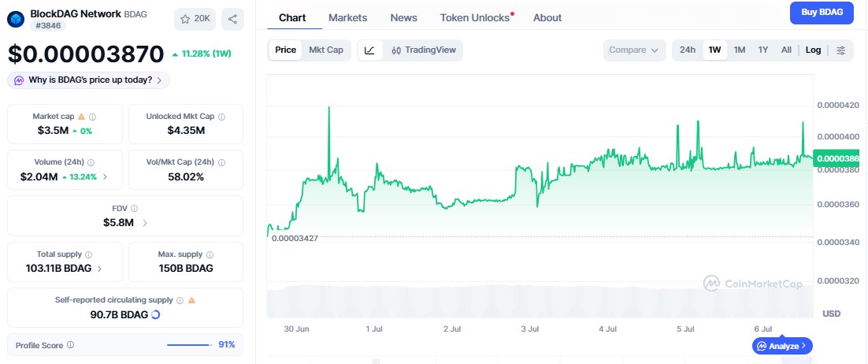
Task: Click the 11.28% (1W) change indicator
Action: coord(202,54)
